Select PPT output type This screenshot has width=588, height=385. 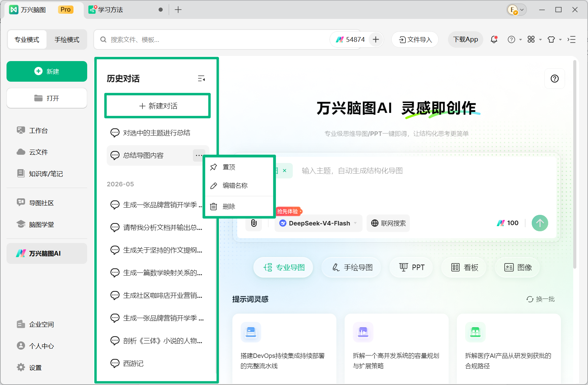412,267
